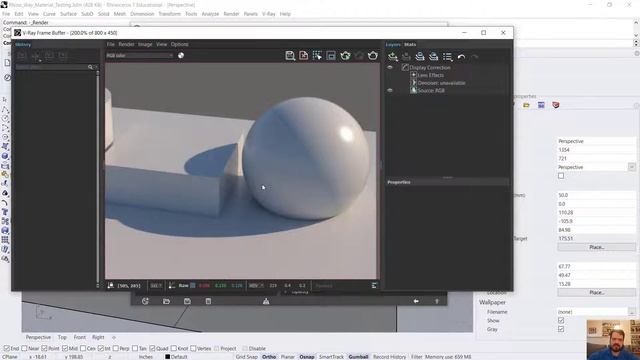Click the triangle icon in V-Ray bottom bar
Screen dimensions: 640x360
coord(266,301)
